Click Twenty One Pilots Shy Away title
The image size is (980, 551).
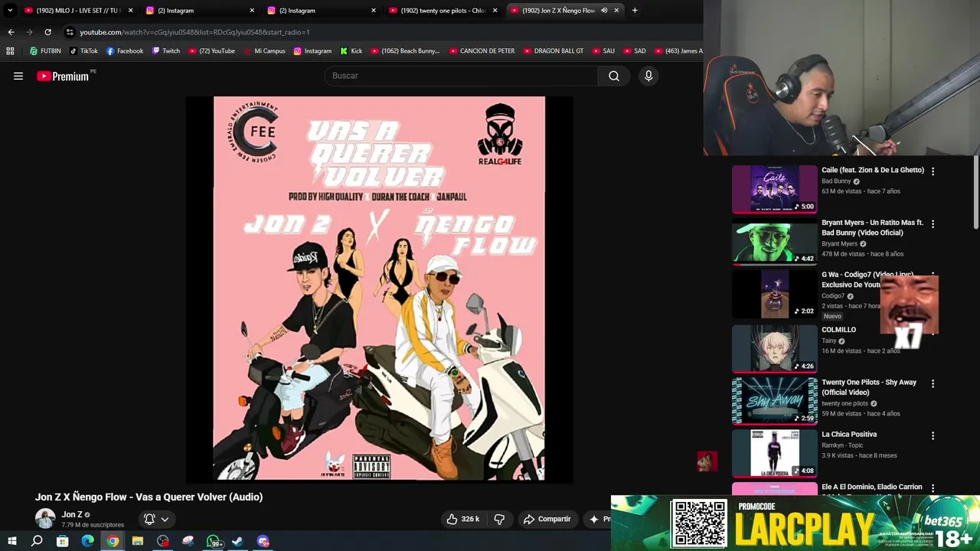click(x=869, y=387)
